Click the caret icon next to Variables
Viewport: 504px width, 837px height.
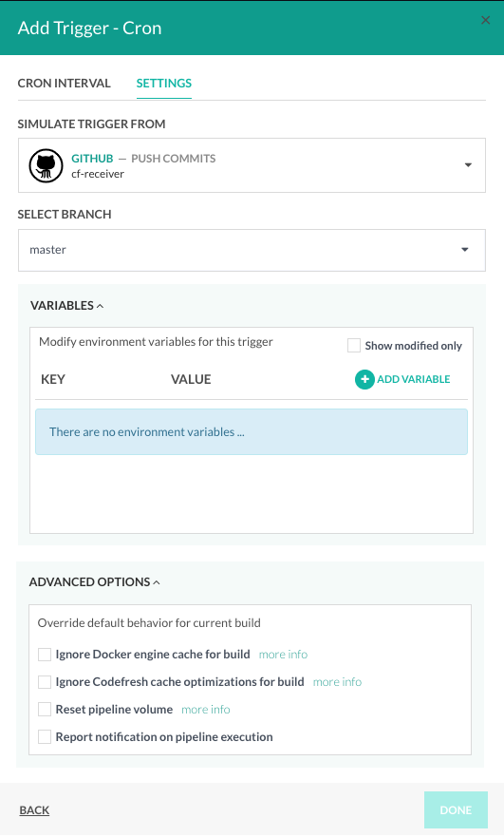(x=101, y=306)
